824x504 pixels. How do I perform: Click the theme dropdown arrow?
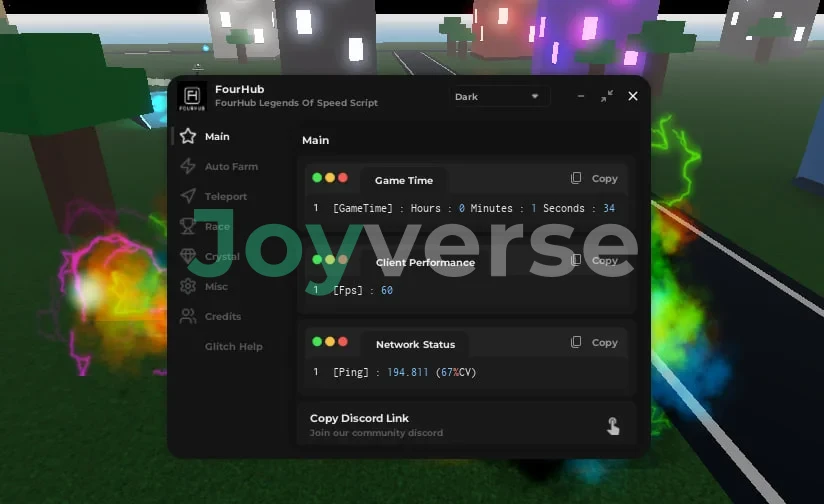(535, 97)
